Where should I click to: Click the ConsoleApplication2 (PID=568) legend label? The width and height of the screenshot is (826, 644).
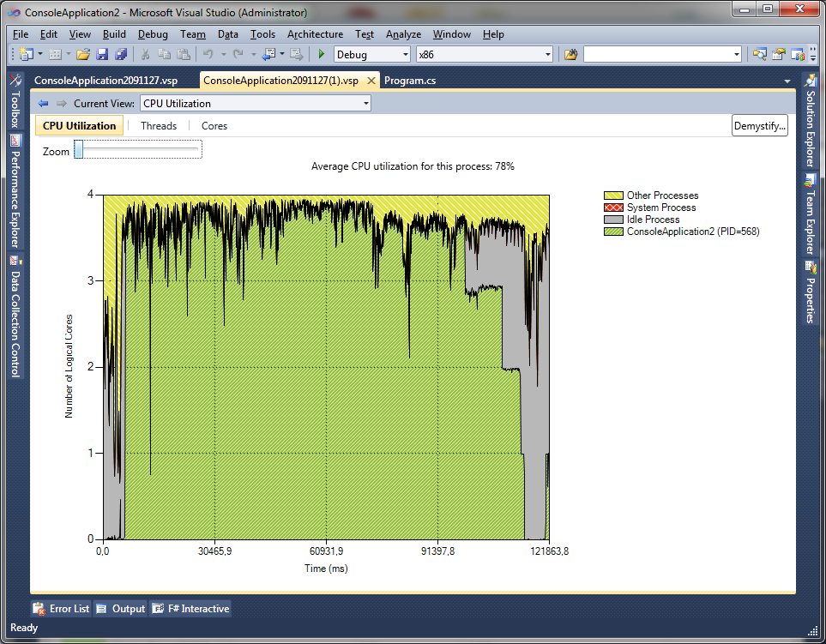pyautogui.click(x=693, y=232)
